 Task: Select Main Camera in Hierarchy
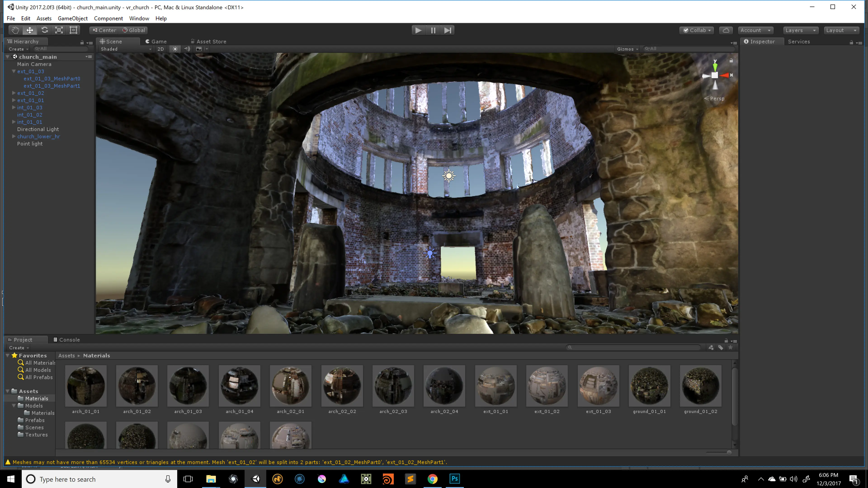click(34, 64)
